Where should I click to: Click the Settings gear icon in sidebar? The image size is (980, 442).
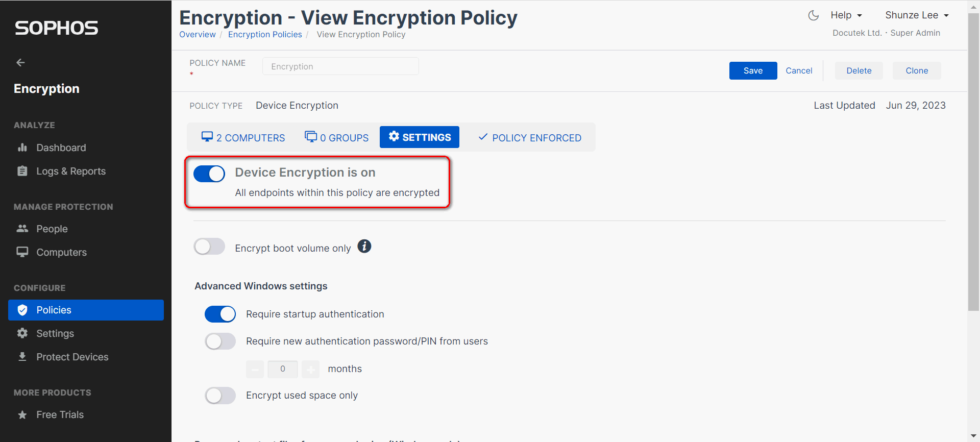point(22,333)
